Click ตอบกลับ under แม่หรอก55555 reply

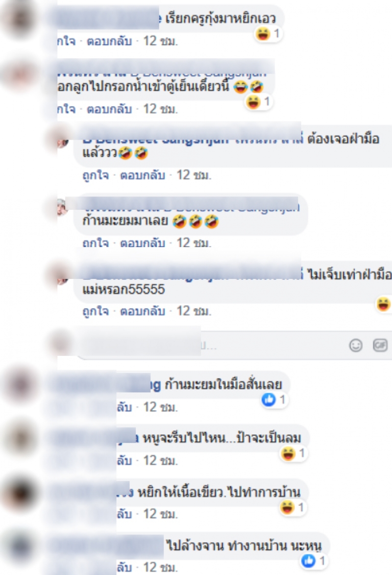point(143,311)
